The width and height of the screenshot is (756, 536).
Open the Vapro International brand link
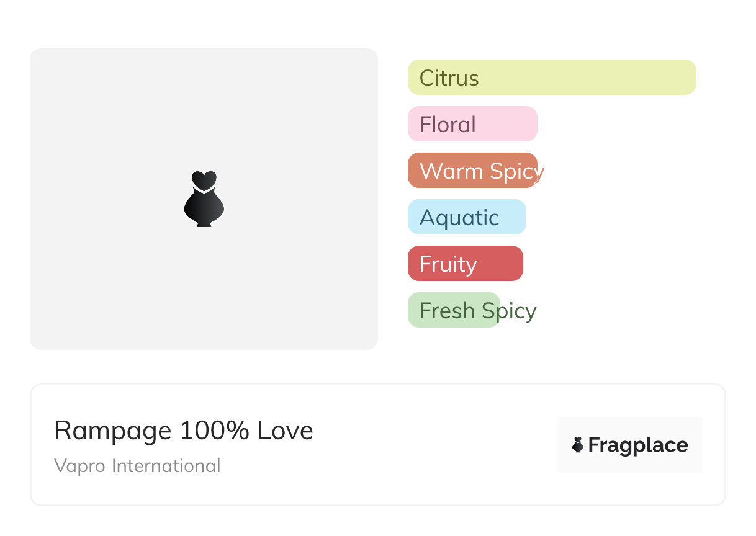pos(137,465)
